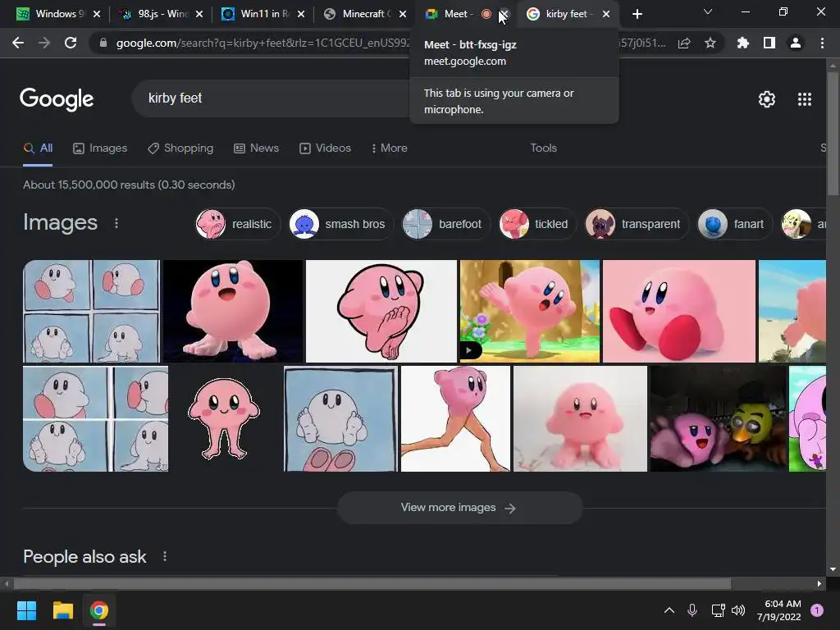The width and height of the screenshot is (840, 630).
Task: Open the Kirby with red shoes image
Action: pyautogui.click(x=678, y=311)
